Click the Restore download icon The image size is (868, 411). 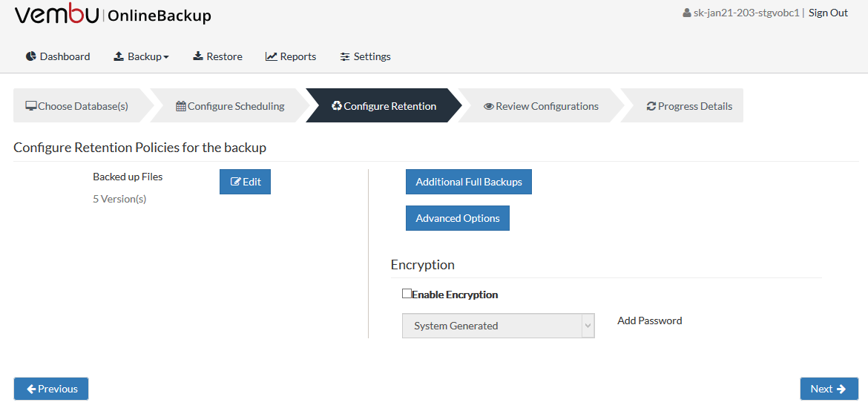(197, 56)
